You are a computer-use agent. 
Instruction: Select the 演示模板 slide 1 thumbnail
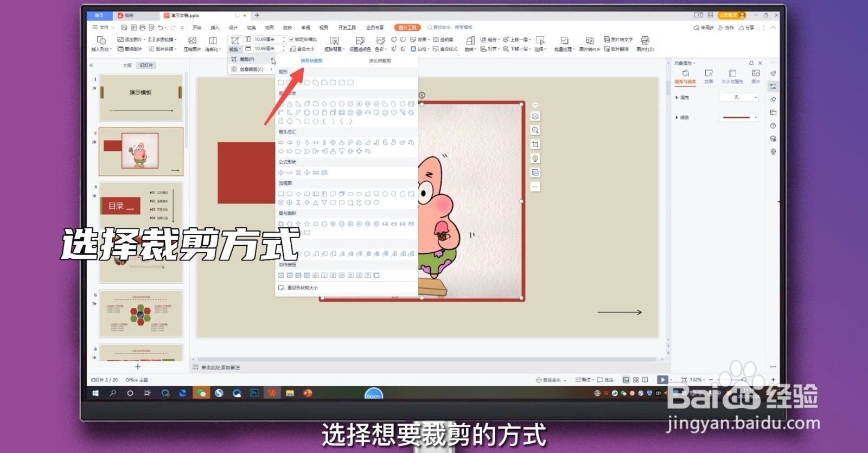click(x=141, y=98)
